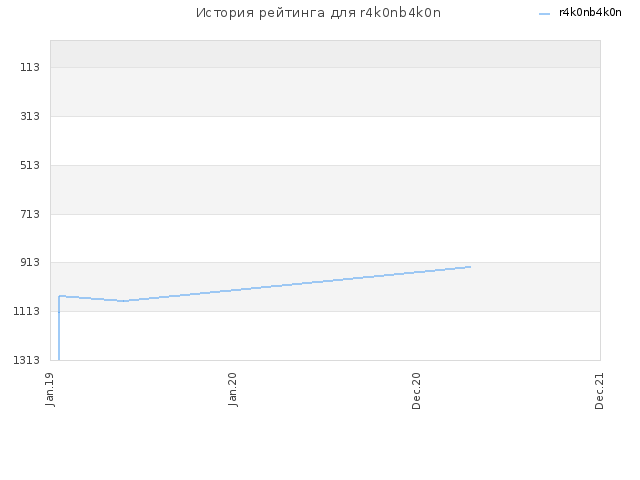Select the 913 y-axis label
The image size is (640, 480).
[30, 262]
